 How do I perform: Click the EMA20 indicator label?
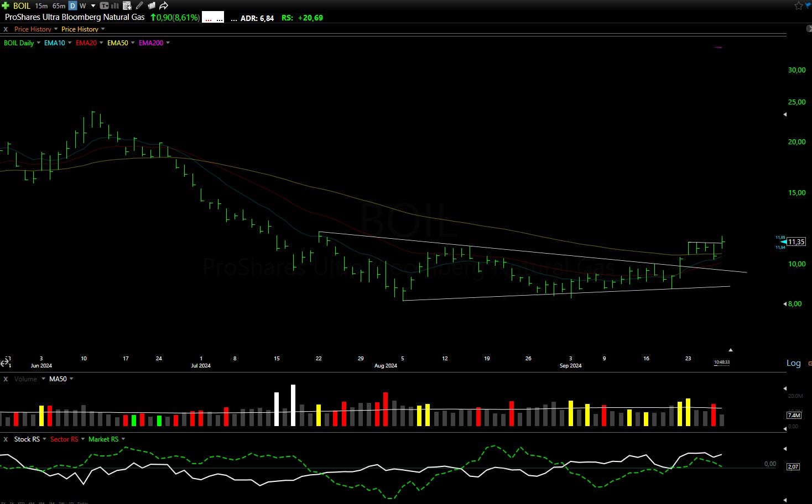pyautogui.click(x=86, y=43)
